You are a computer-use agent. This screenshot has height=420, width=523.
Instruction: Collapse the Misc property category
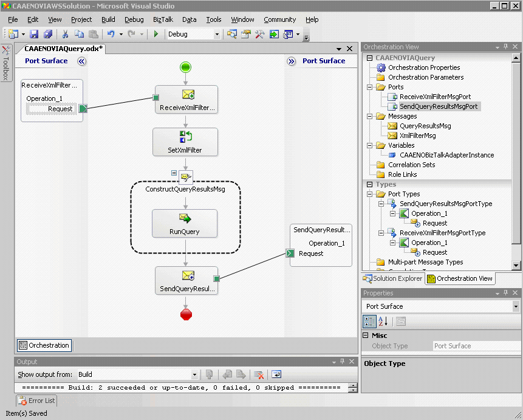click(366, 335)
